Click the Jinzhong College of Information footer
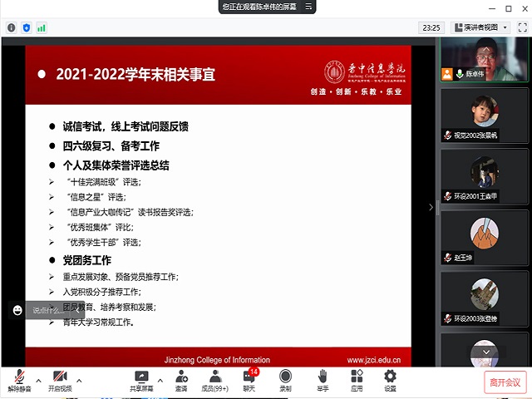The width and height of the screenshot is (532, 399). click(217, 360)
